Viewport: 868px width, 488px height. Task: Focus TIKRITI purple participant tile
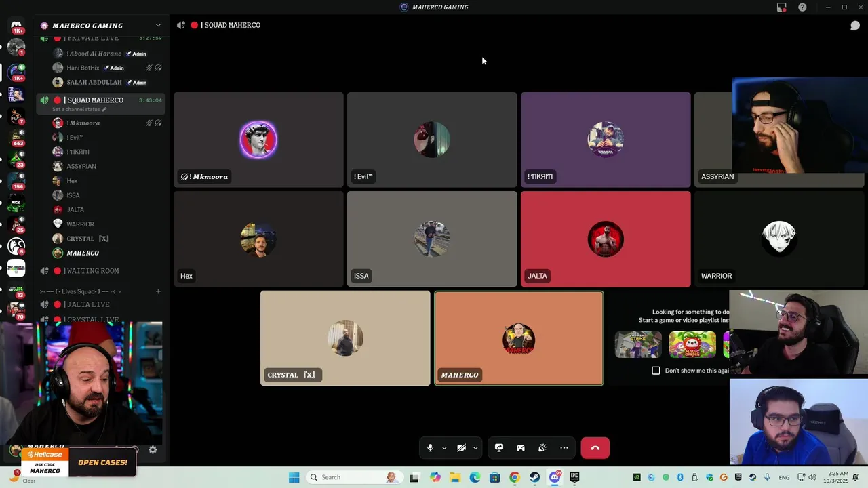(606, 140)
